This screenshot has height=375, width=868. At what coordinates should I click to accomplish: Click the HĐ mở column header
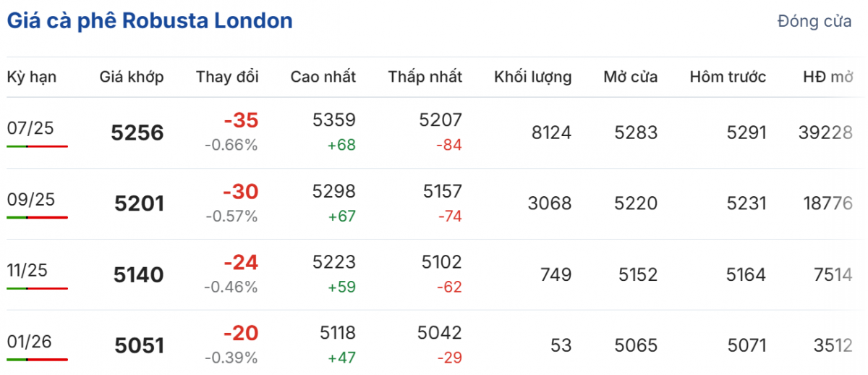tap(827, 77)
